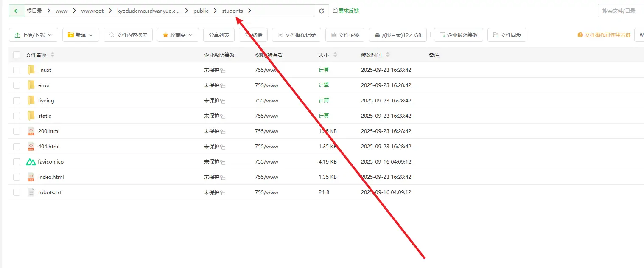Sort by 修改时间 column arrows

(x=388, y=55)
